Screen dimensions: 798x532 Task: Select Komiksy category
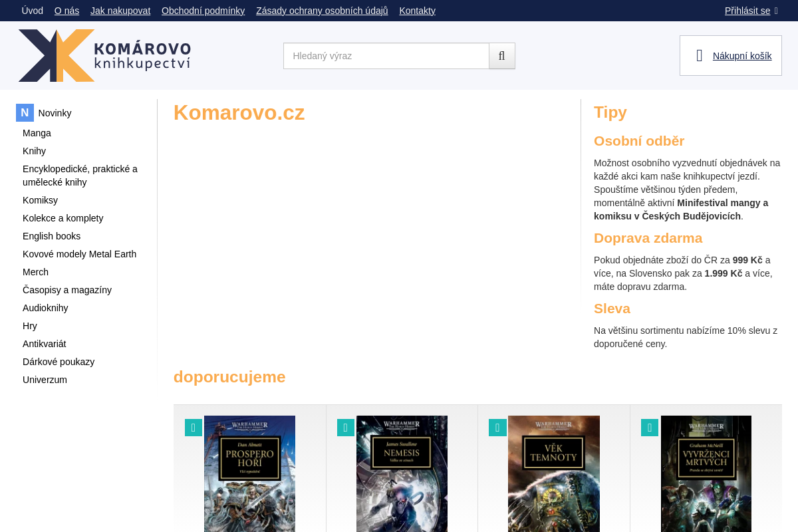coord(40,200)
